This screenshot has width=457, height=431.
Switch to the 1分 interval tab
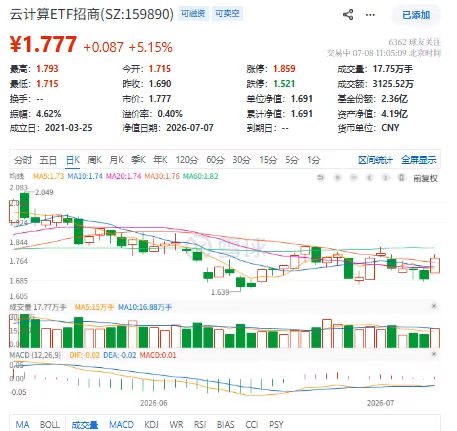(314, 160)
